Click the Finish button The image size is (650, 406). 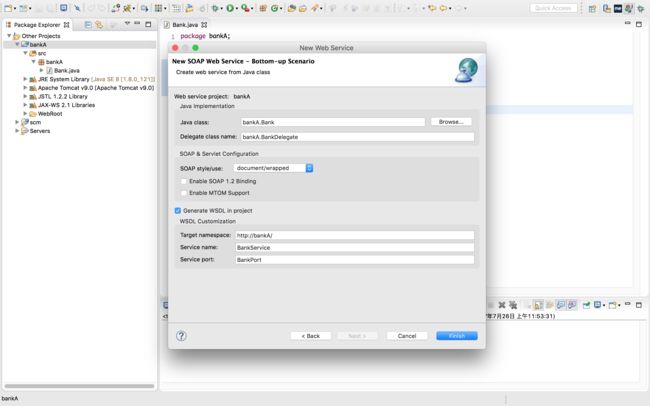[456, 336]
